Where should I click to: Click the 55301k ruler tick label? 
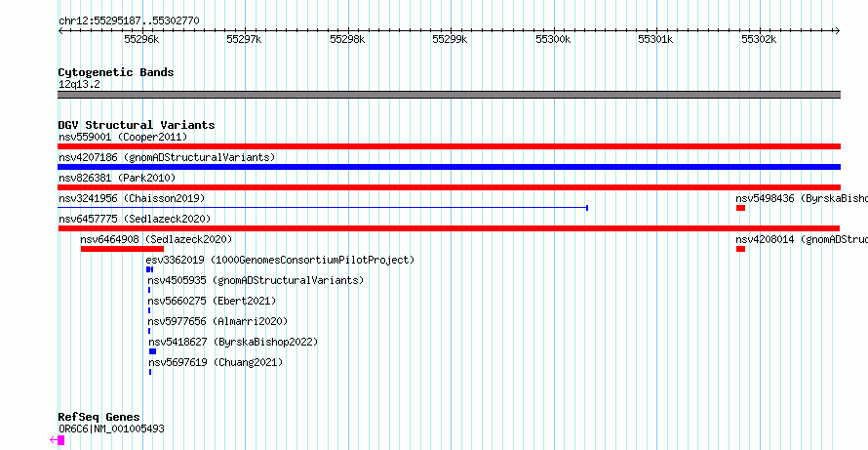tap(656, 39)
